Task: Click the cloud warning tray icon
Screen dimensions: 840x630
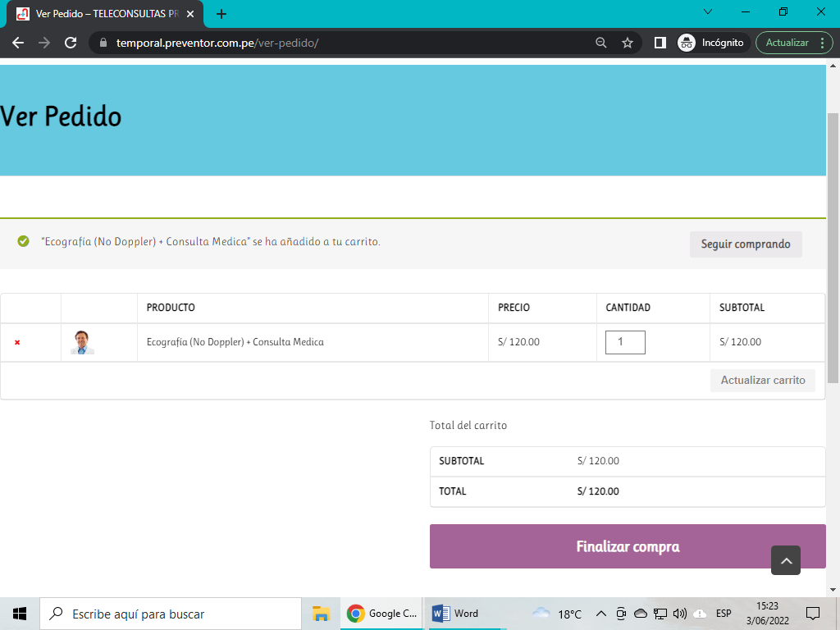Action: click(x=700, y=614)
